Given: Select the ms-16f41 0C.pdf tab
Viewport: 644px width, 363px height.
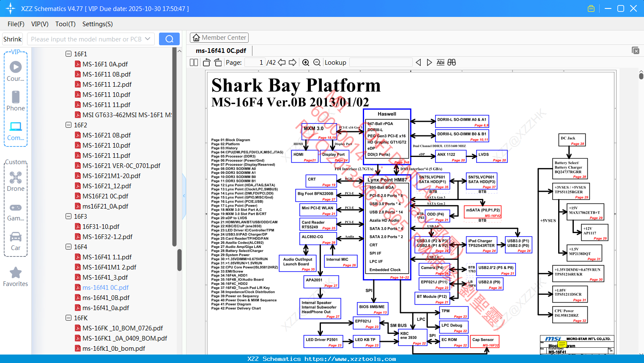Looking at the screenshot, I should click(x=221, y=51).
